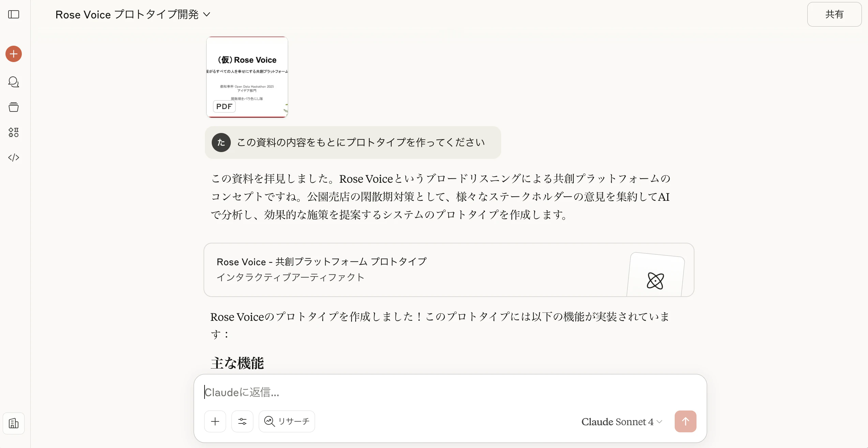Click the user message asking for a prototype

coord(361,143)
